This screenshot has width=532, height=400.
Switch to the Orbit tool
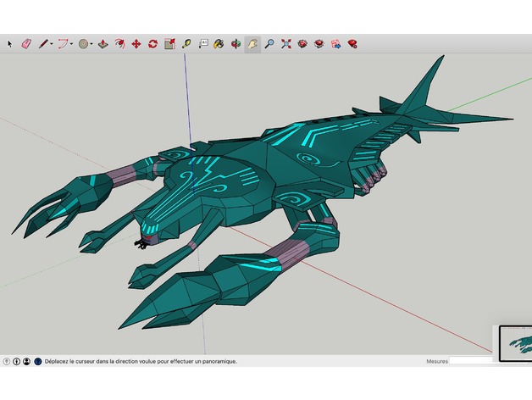(x=236, y=43)
